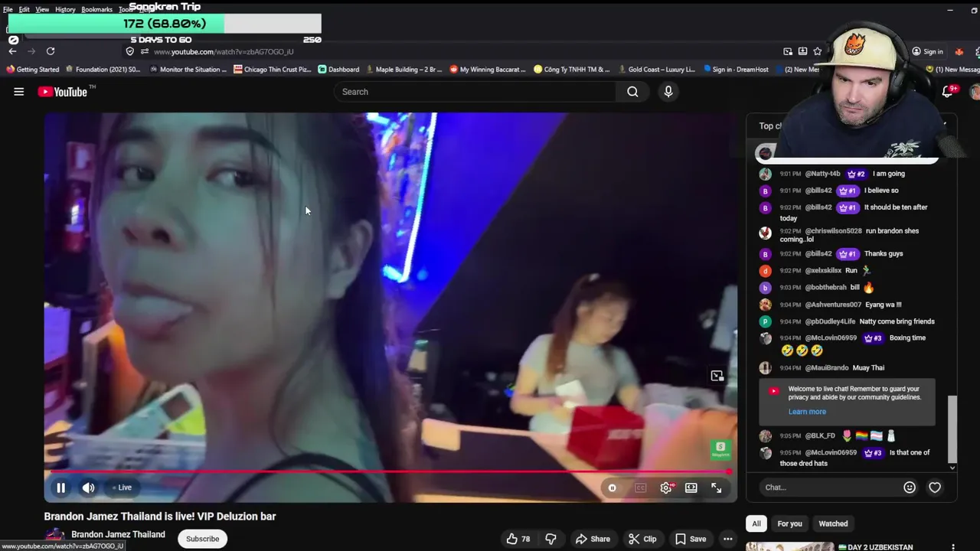Viewport: 980px width, 551px height.
Task: Open the DAY 2 UZBEKISTAN video thumbnail
Action: [790, 546]
